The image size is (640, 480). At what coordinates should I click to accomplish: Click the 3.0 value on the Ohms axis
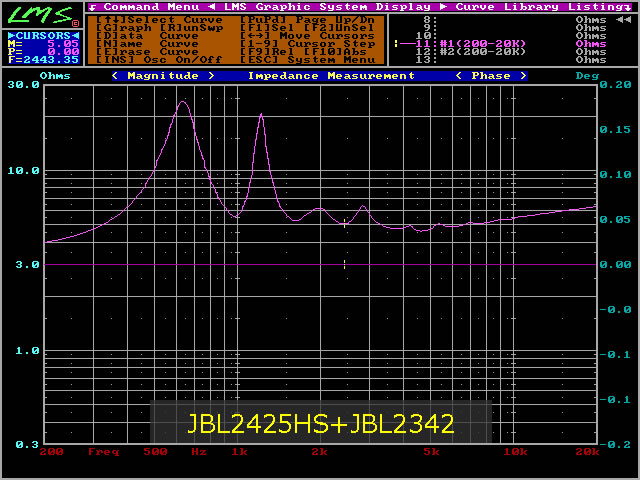pos(28,264)
